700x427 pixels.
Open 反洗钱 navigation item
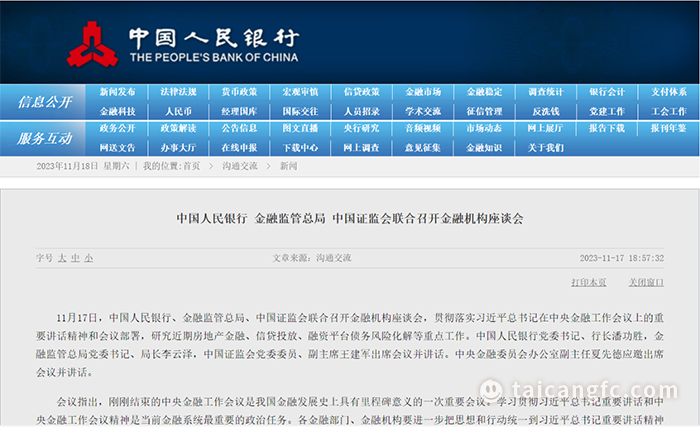click(x=546, y=111)
